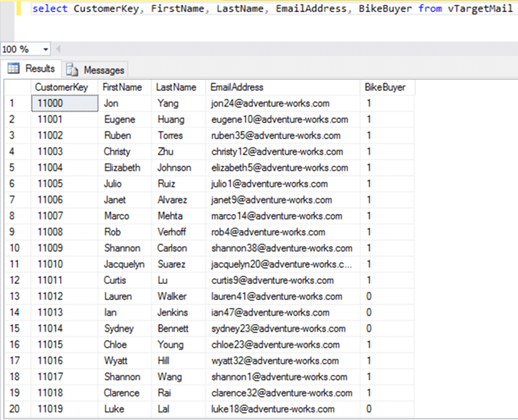
Task: Click email eugene10@adventure-works.com
Action: pyautogui.click(x=280, y=120)
